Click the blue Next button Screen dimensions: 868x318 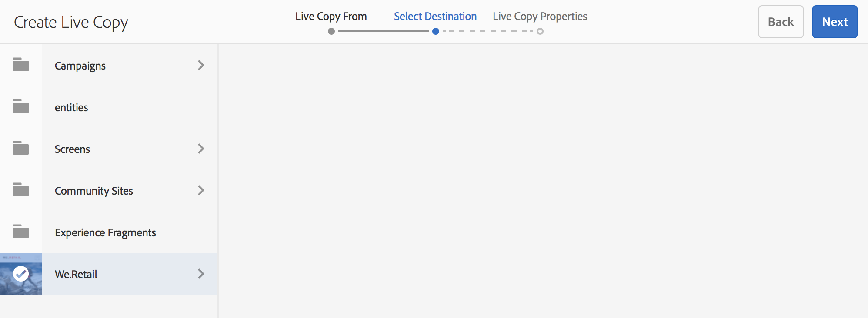pyautogui.click(x=835, y=22)
